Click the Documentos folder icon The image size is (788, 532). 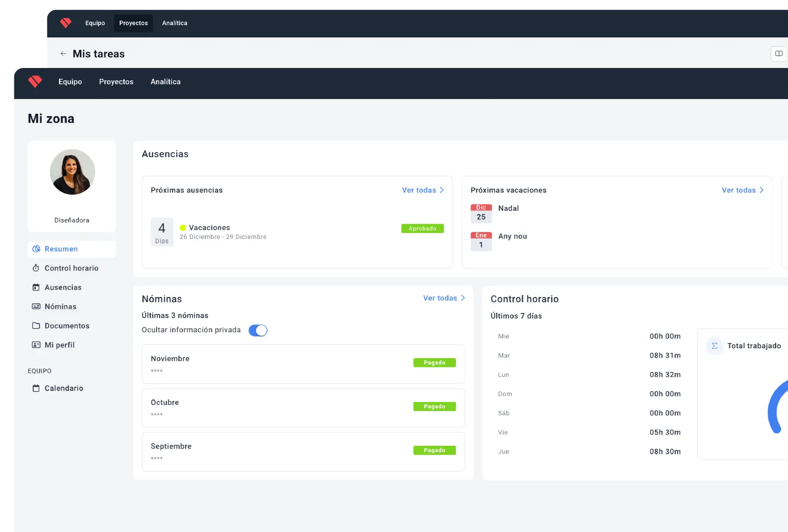coord(36,326)
